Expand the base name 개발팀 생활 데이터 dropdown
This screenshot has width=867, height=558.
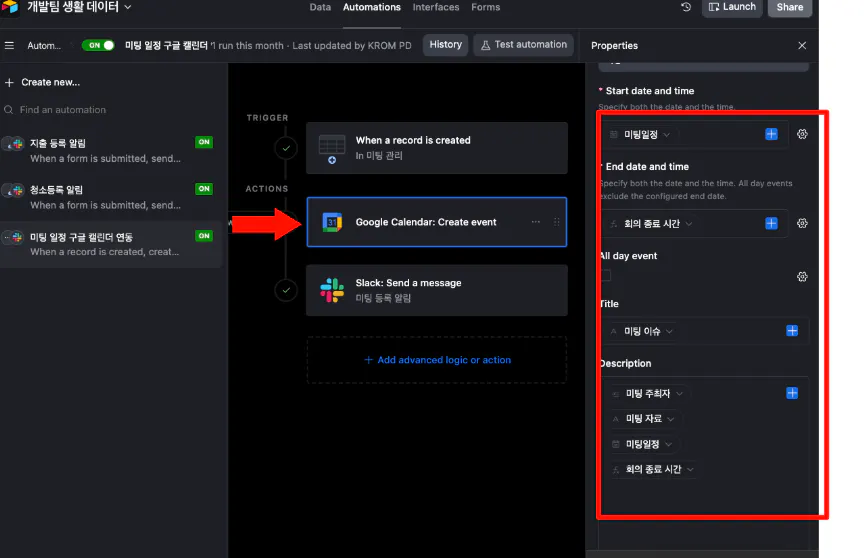(128, 7)
